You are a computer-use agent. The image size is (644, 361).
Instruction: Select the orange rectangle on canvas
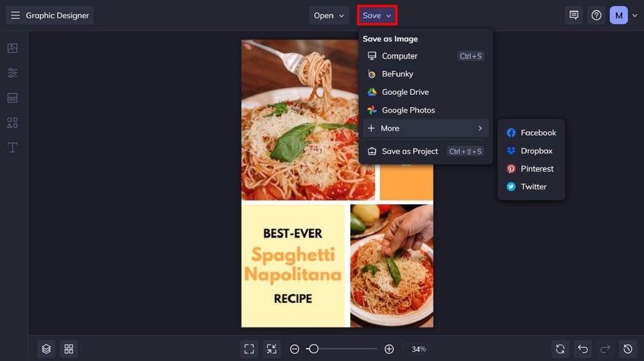point(406,182)
